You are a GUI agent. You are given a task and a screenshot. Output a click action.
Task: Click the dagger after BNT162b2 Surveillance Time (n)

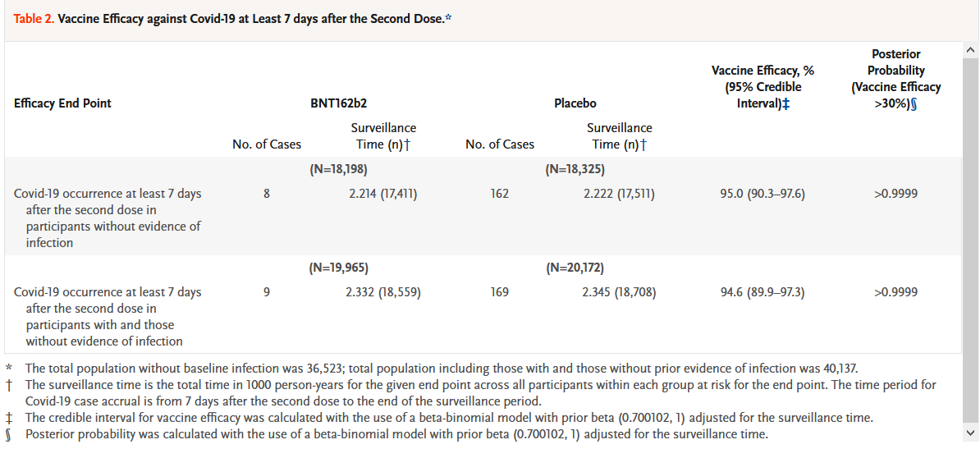click(408, 145)
